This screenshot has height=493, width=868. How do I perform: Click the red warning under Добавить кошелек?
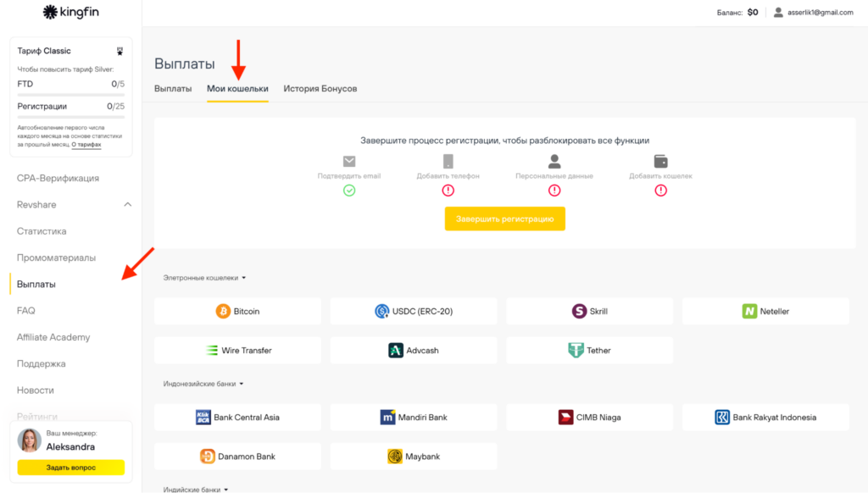(660, 191)
